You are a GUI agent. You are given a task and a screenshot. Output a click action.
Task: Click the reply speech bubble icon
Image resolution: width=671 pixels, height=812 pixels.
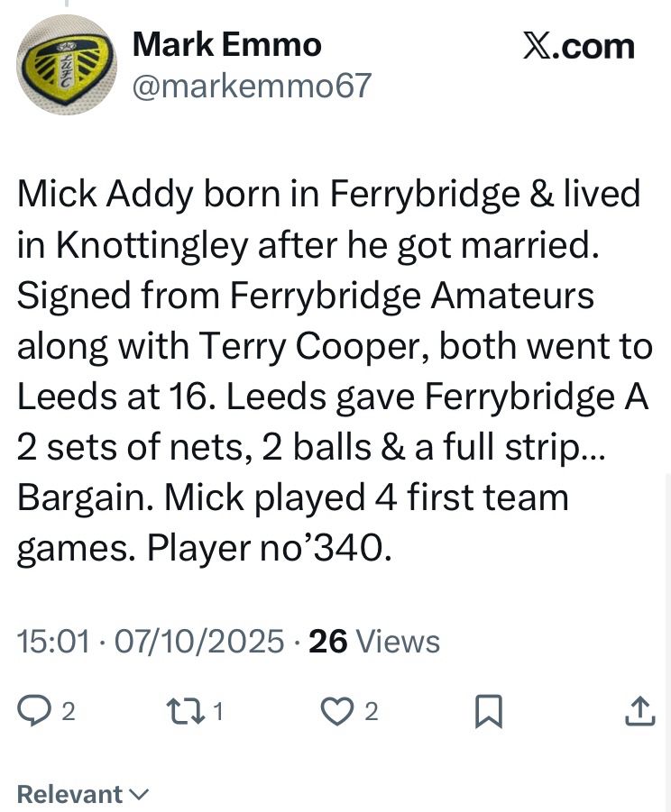click(34, 712)
